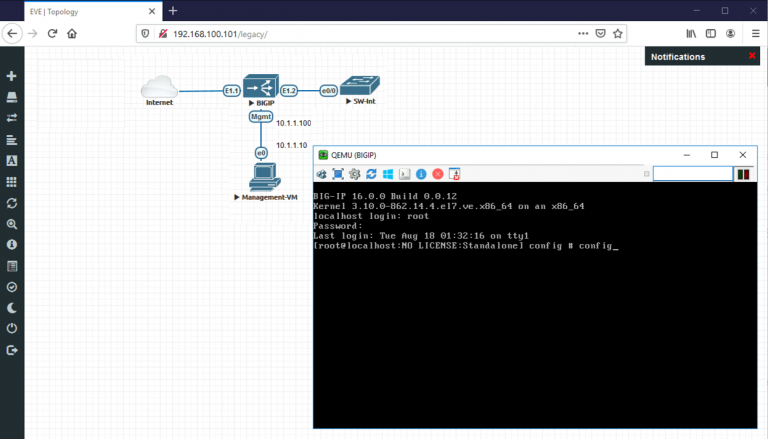The width and height of the screenshot is (768, 439).
Task: Open the Firefox hamburger menu
Action: [x=755, y=33]
